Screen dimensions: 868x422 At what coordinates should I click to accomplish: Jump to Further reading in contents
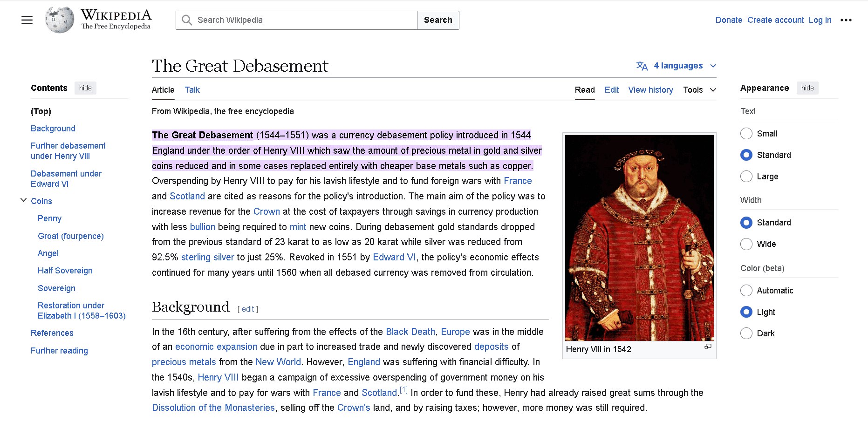tap(59, 351)
